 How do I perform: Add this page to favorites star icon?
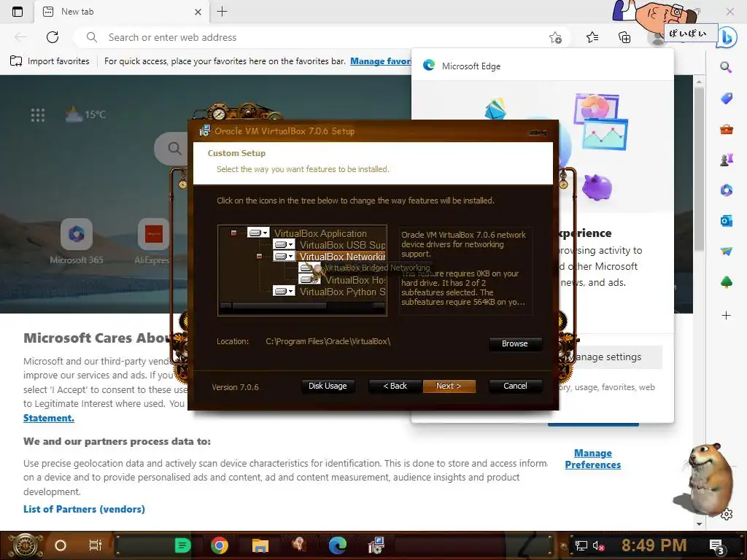point(555,37)
